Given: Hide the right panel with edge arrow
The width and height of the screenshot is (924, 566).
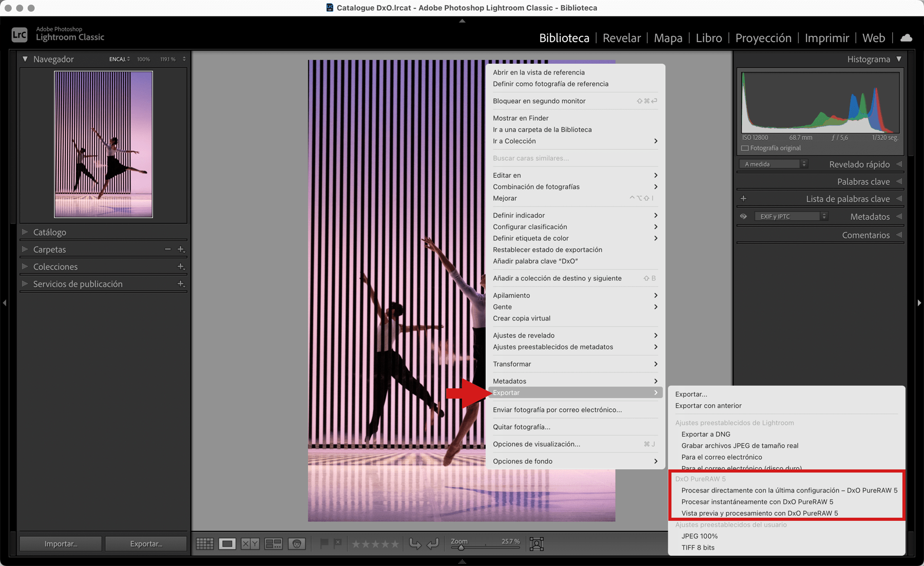Looking at the screenshot, I should click(x=919, y=303).
